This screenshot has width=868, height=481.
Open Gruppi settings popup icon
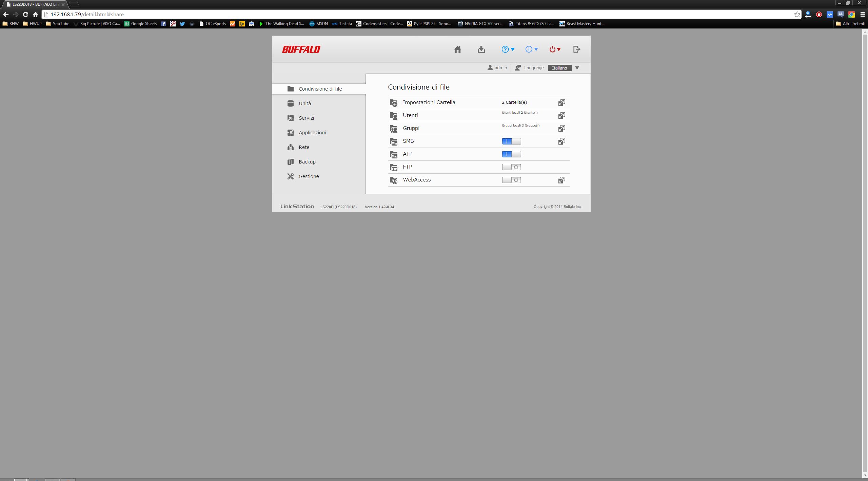click(x=561, y=129)
